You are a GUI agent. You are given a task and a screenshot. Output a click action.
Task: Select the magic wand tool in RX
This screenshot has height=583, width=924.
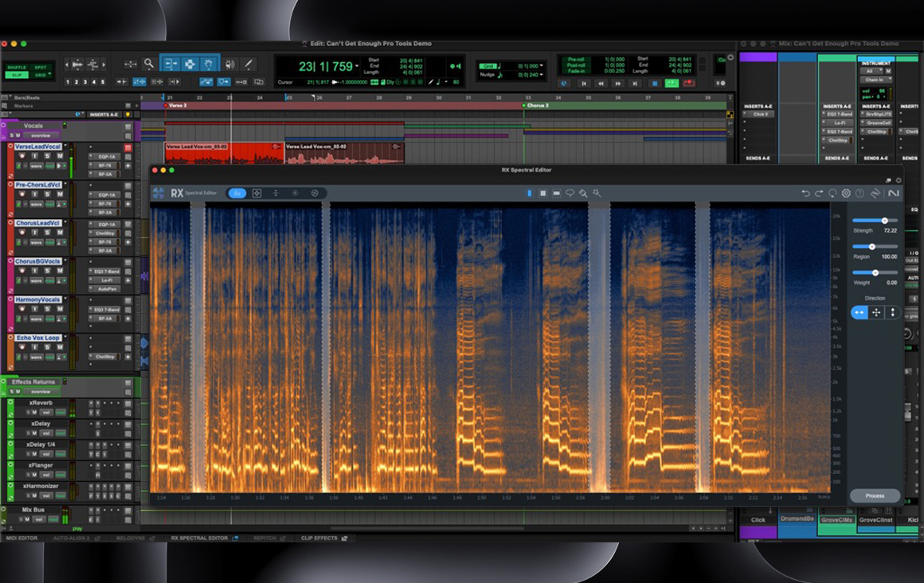pos(597,194)
